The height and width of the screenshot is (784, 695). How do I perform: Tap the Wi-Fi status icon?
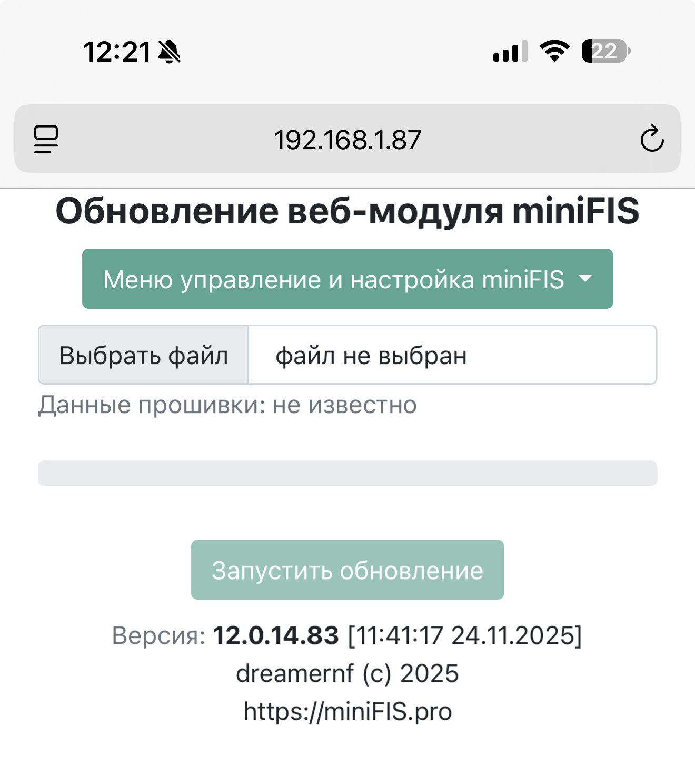point(554,51)
